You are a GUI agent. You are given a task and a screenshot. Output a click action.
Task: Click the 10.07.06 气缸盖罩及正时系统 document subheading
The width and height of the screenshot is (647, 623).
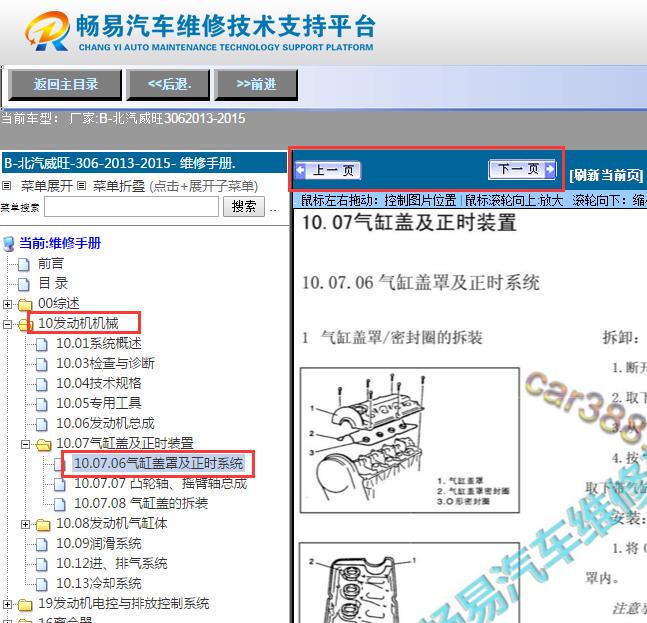click(420, 283)
